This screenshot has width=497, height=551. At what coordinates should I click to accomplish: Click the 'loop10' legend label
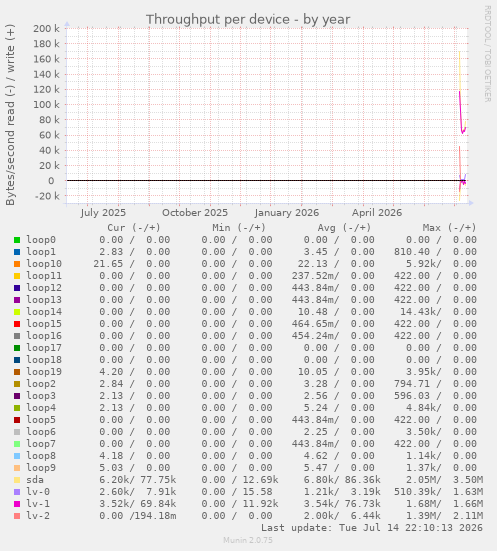point(44,264)
